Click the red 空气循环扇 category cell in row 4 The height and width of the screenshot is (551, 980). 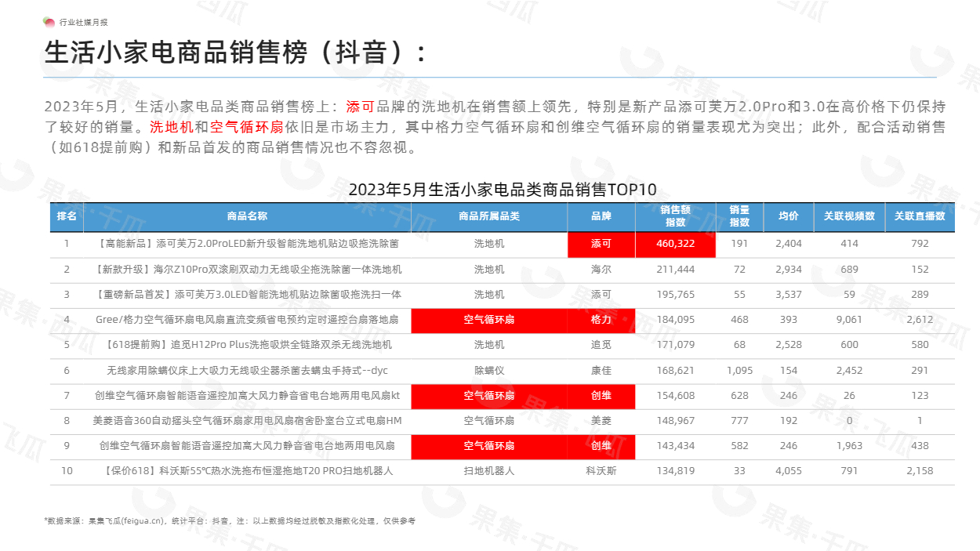coord(489,319)
